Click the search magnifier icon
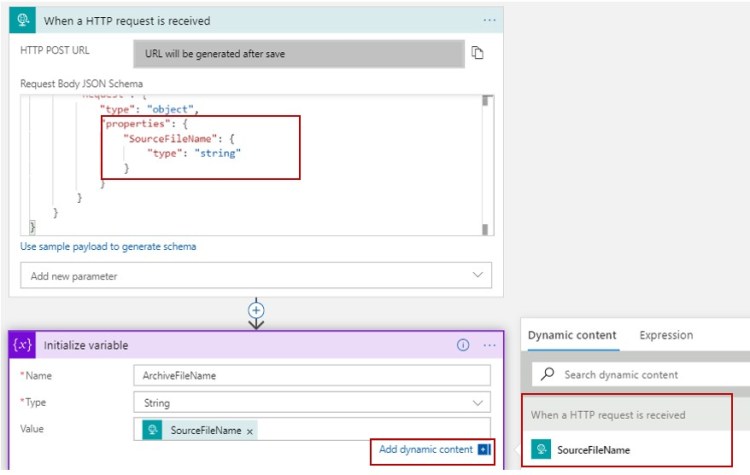Viewport: 750px width, 475px height. (547, 375)
